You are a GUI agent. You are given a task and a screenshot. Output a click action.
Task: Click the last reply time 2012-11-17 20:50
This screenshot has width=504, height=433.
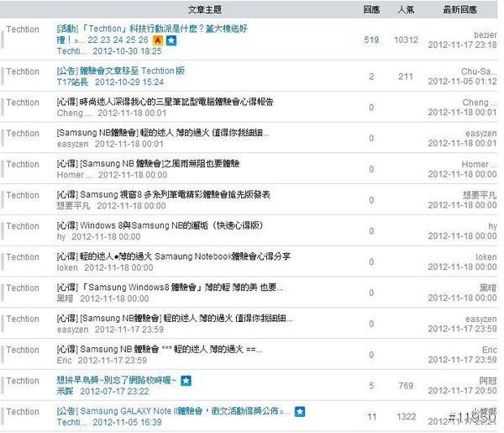462,390
